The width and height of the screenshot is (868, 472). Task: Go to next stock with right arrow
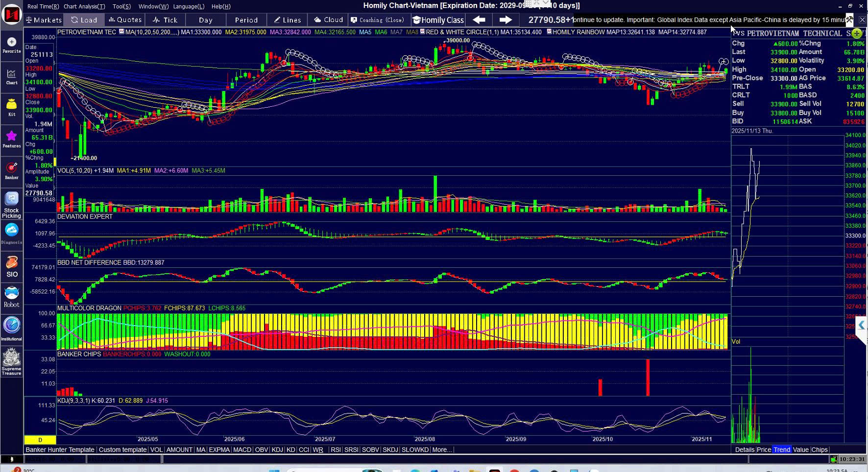point(505,20)
